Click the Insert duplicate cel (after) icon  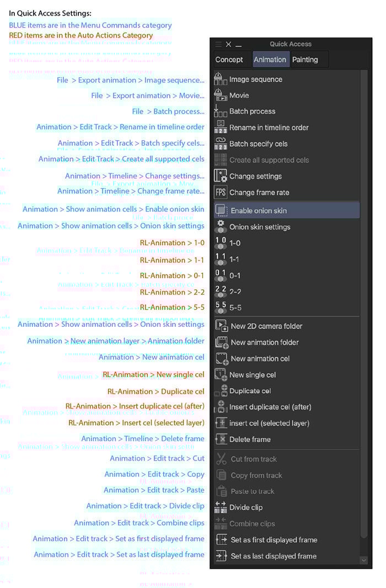coord(221,407)
